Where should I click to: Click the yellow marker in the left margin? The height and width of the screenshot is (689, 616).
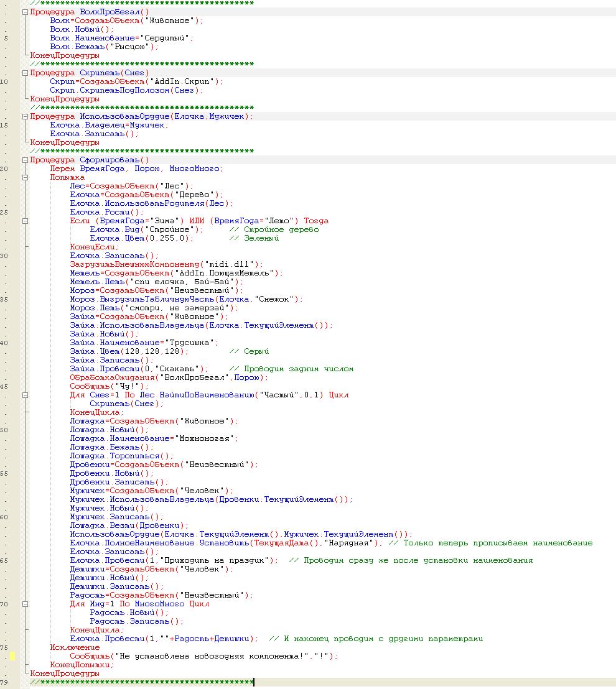[12, 656]
